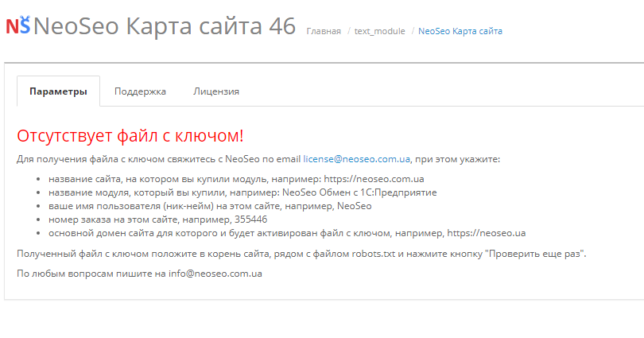Click the sentence starting Для получения файла с ключом
Image resolution: width=644 pixels, height=338 pixels.
[258, 159]
